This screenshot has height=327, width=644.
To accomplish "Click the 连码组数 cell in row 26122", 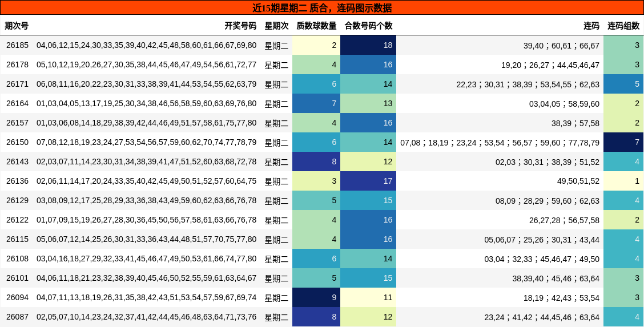I will point(623,220).
